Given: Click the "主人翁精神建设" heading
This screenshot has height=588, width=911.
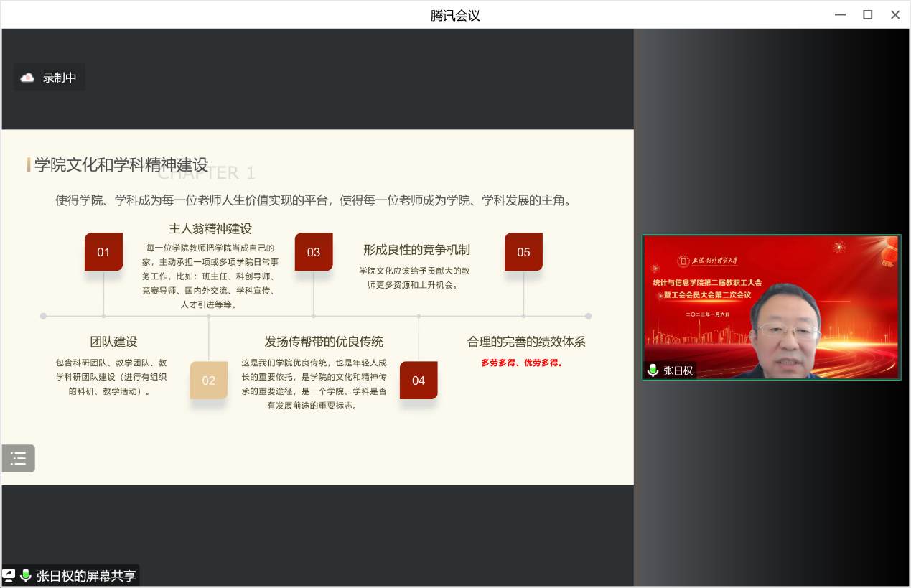Looking at the screenshot, I should coord(210,228).
